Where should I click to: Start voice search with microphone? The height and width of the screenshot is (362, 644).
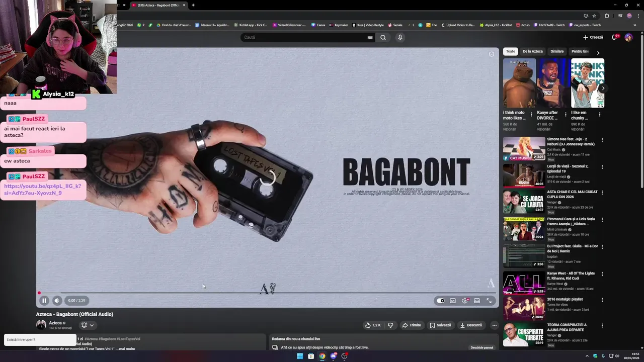(400, 37)
